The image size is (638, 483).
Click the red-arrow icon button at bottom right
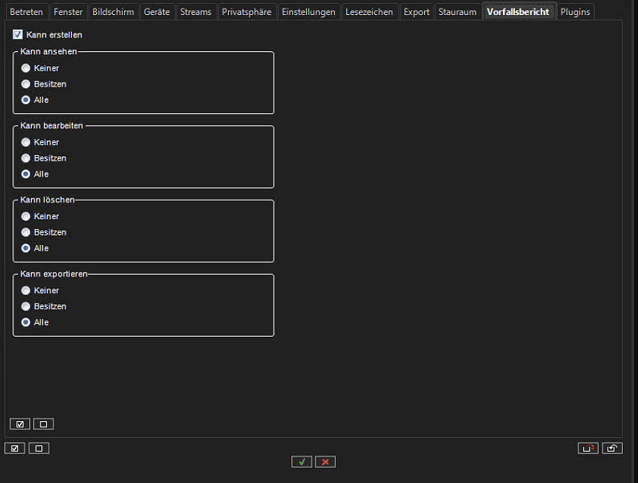coord(588,448)
